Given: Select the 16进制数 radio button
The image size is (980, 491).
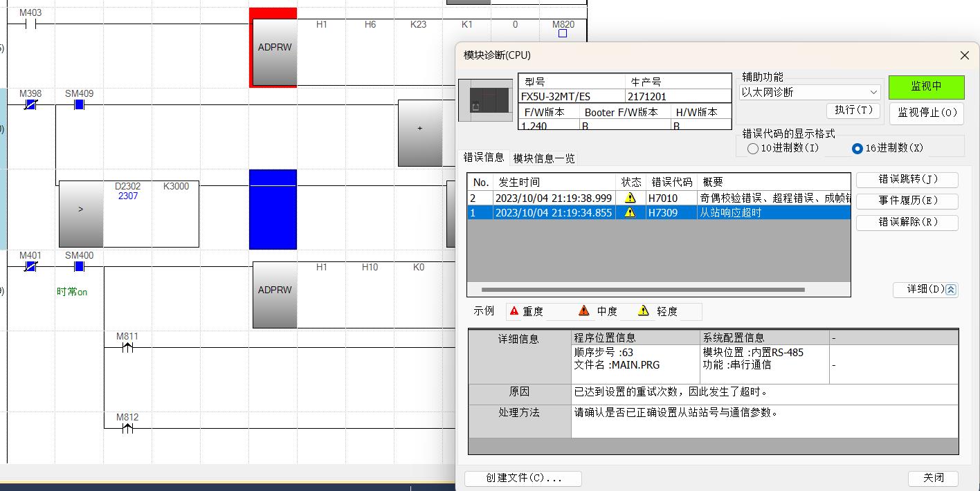Looking at the screenshot, I should (x=857, y=149).
